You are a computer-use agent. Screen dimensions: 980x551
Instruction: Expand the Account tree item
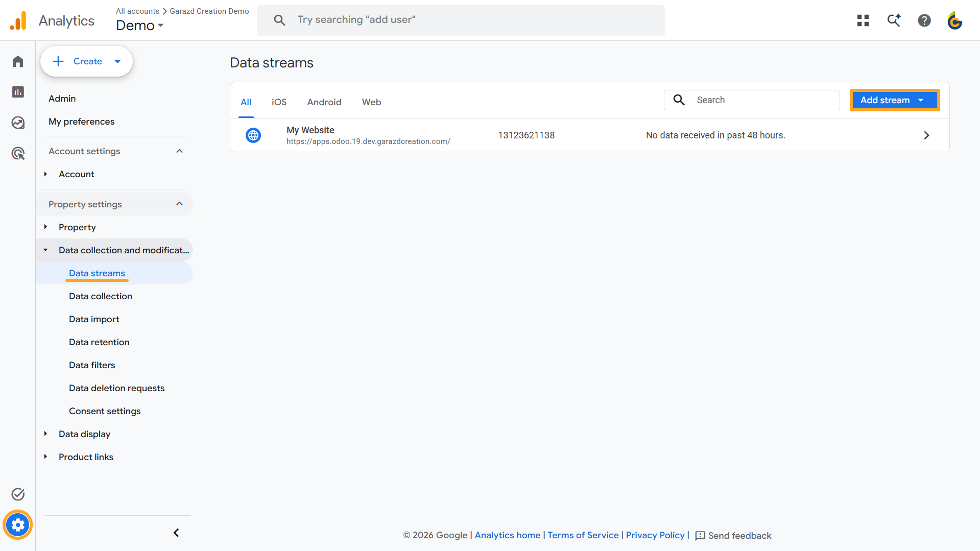(45, 174)
